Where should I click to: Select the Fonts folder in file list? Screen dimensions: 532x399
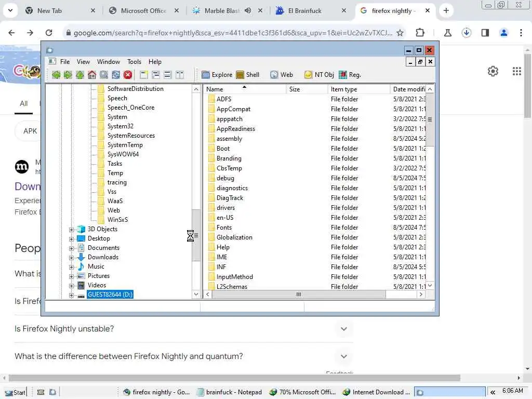coord(224,228)
